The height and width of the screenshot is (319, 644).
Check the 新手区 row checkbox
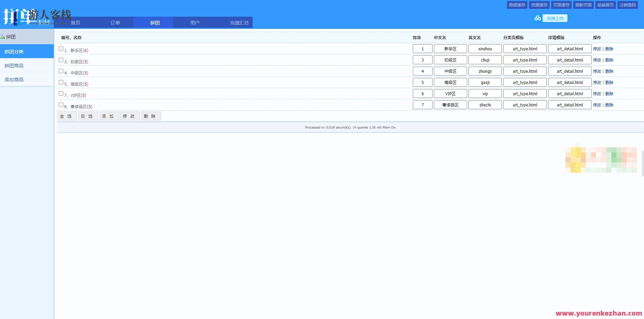pyautogui.click(x=61, y=49)
